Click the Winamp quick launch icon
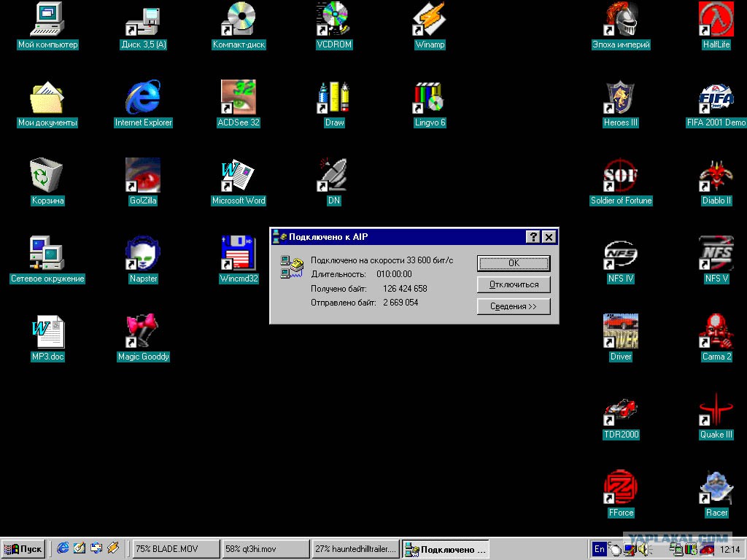 (113, 548)
